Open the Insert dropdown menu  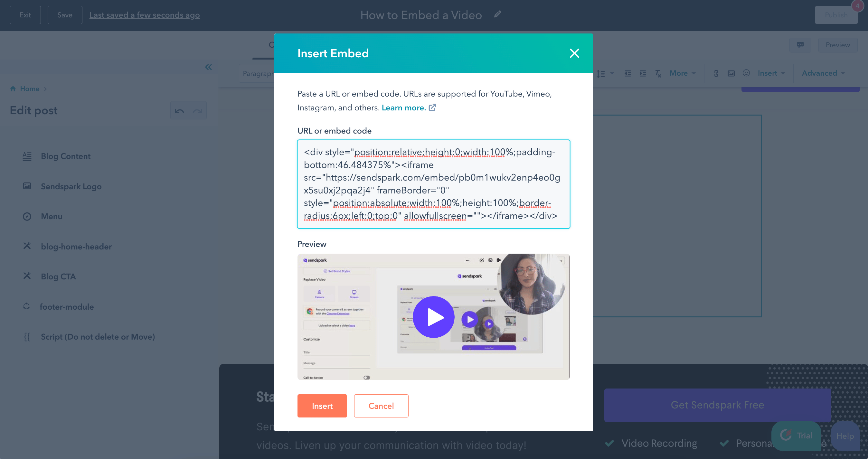[771, 73]
